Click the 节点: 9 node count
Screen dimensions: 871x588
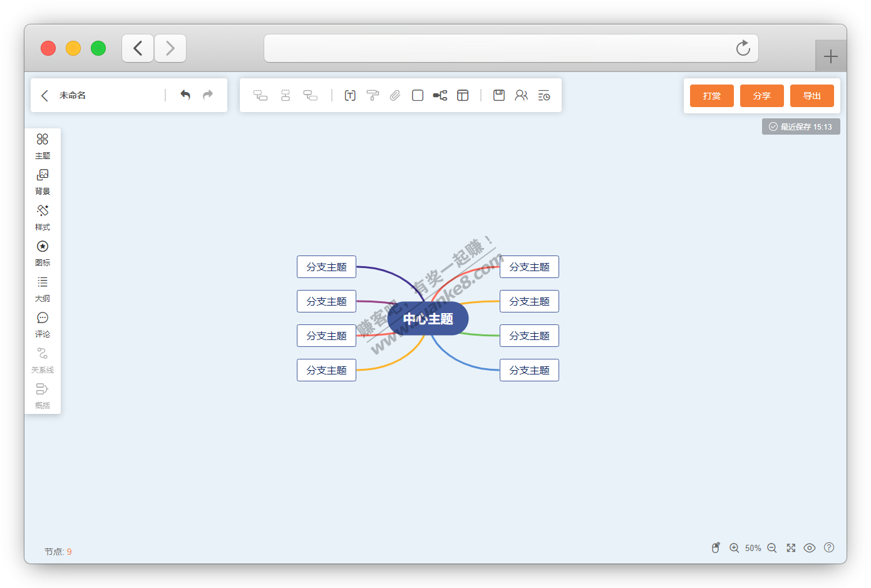pos(58,552)
